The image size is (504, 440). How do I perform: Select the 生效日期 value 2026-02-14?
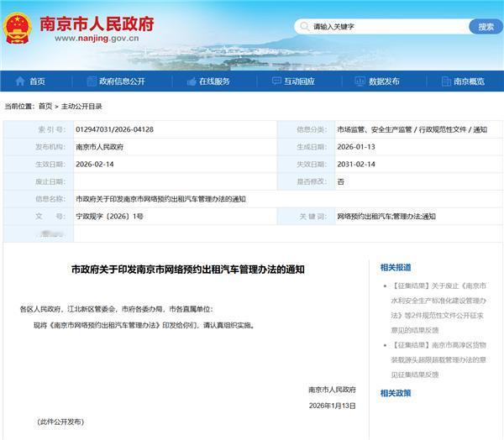95,165
